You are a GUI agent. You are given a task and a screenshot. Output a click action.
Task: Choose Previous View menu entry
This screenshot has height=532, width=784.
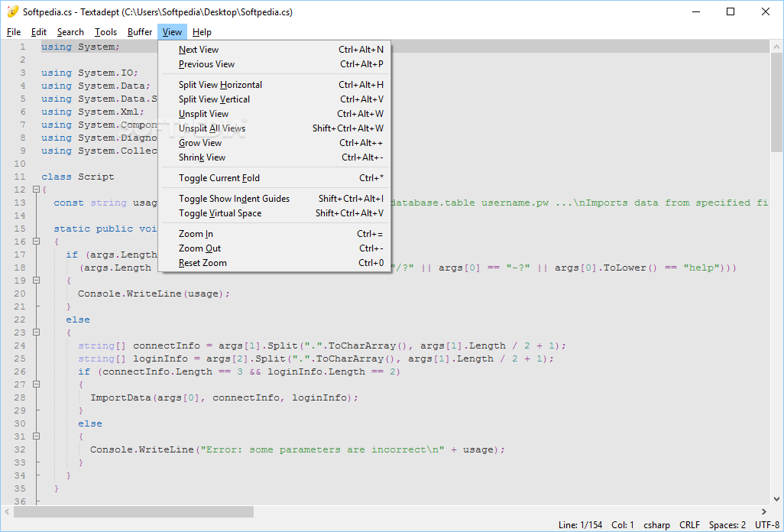274,64
